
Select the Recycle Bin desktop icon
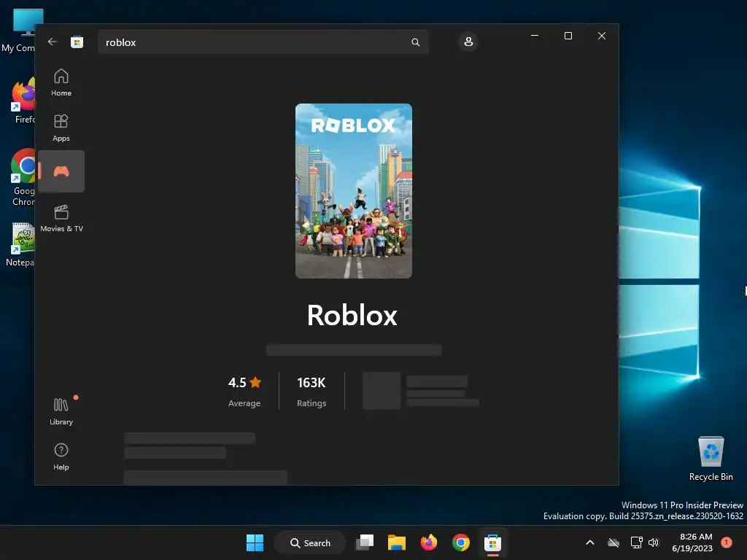tap(711, 458)
